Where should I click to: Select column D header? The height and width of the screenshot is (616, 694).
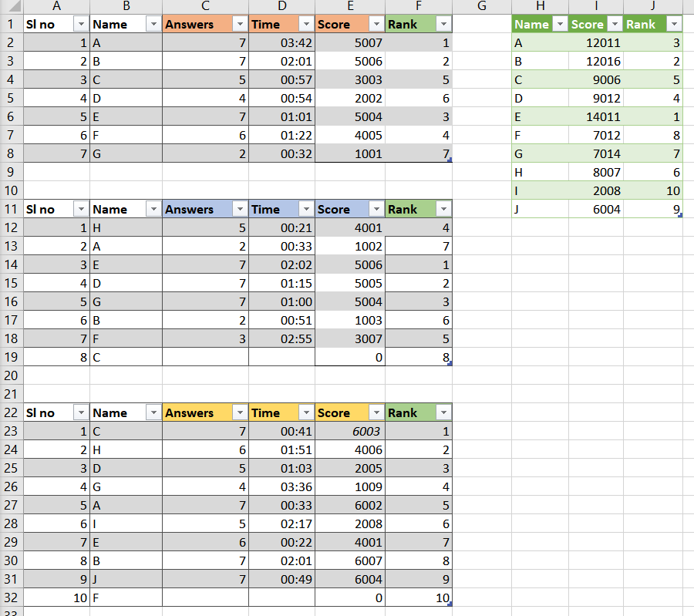coord(282,6)
